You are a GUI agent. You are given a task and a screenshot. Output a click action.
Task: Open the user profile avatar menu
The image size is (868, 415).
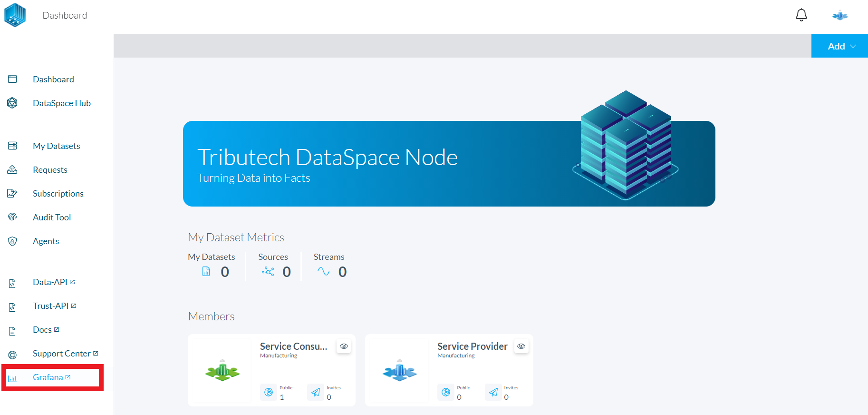[840, 16]
